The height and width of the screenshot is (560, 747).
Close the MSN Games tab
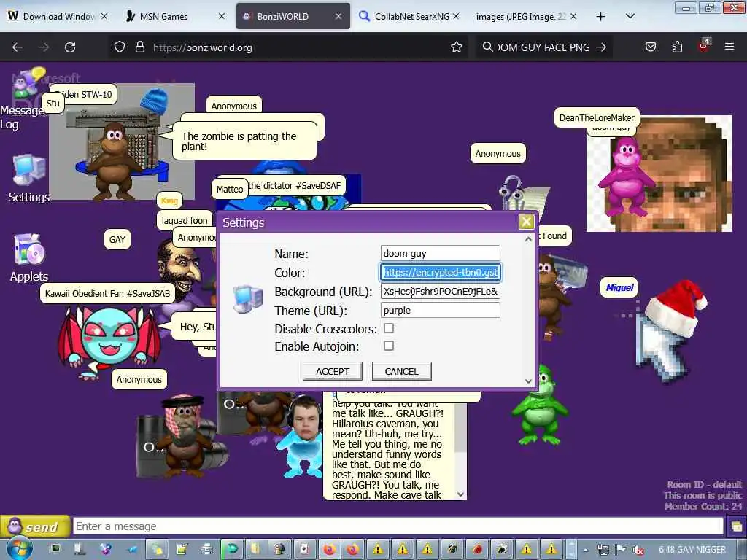pos(222,16)
